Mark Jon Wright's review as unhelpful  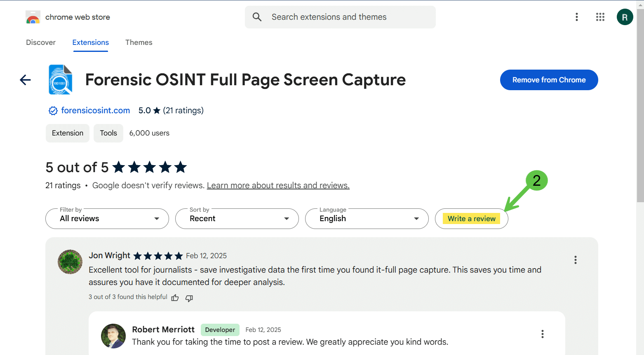pyautogui.click(x=189, y=298)
